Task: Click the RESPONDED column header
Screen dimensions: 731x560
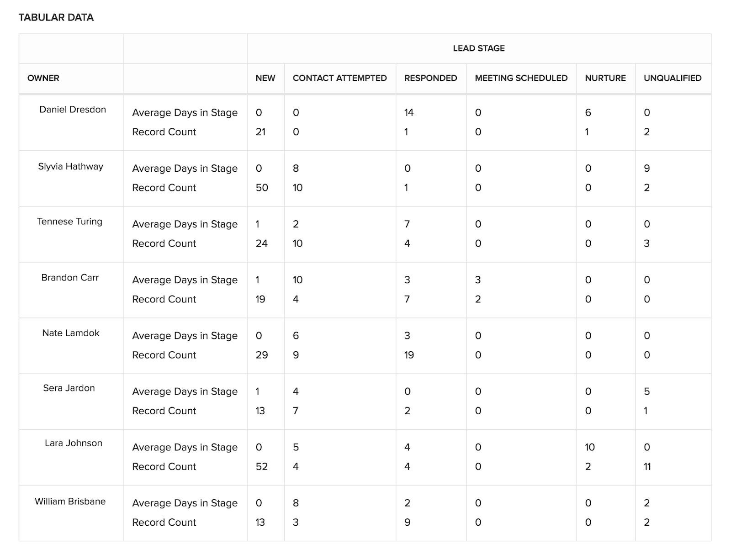Action: click(431, 78)
